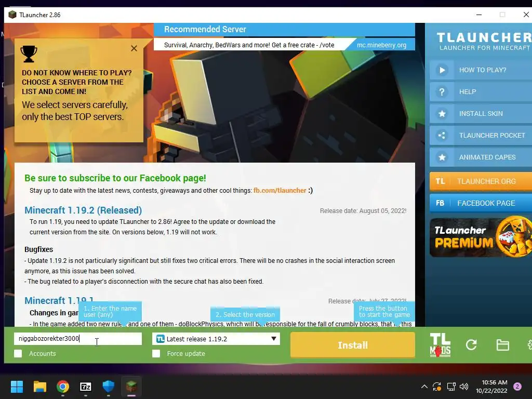Click the Minecraft 1.19.2 (Released) heading

tap(83, 210)
